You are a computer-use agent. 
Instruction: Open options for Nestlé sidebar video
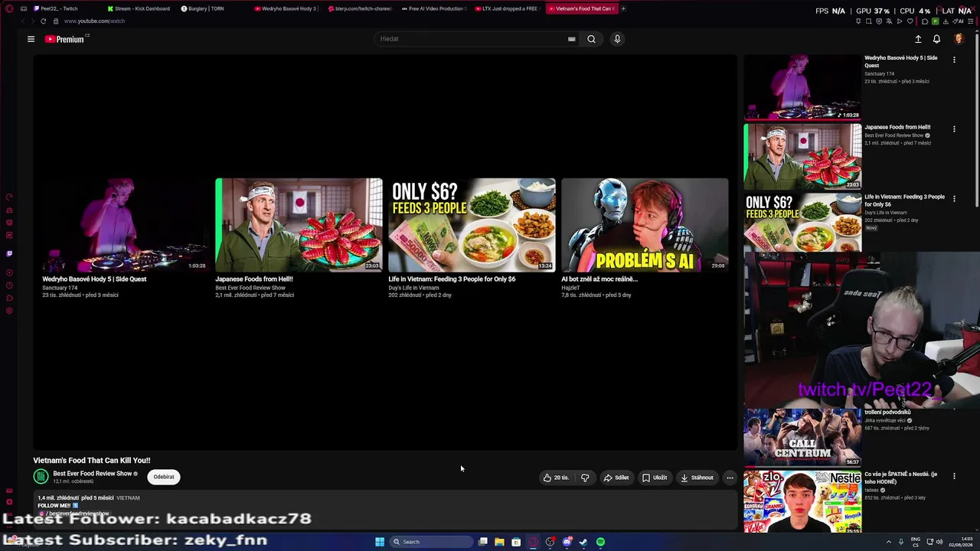[954, 476]
